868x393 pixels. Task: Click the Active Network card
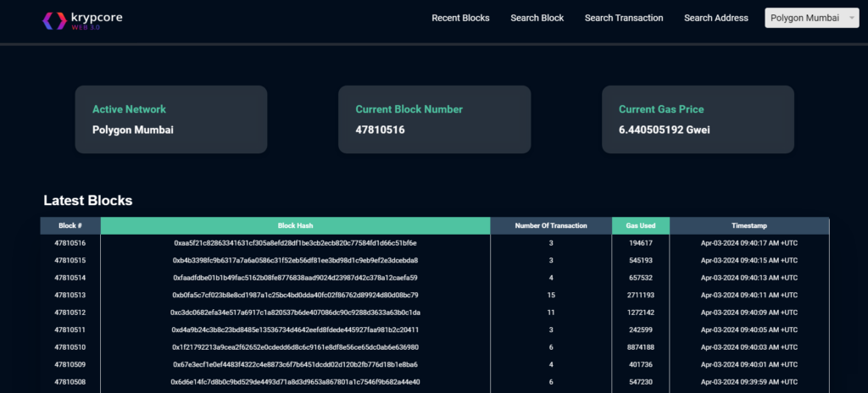[170, 119]
